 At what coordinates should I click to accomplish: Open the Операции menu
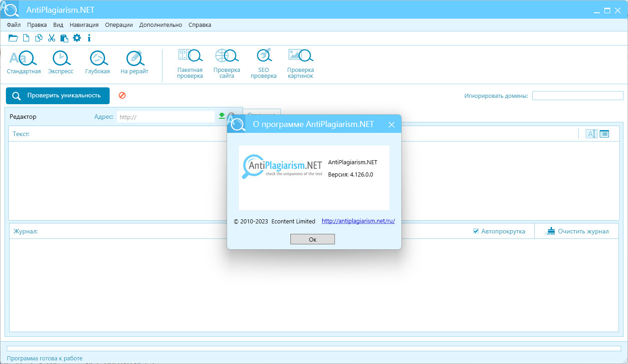119,25
